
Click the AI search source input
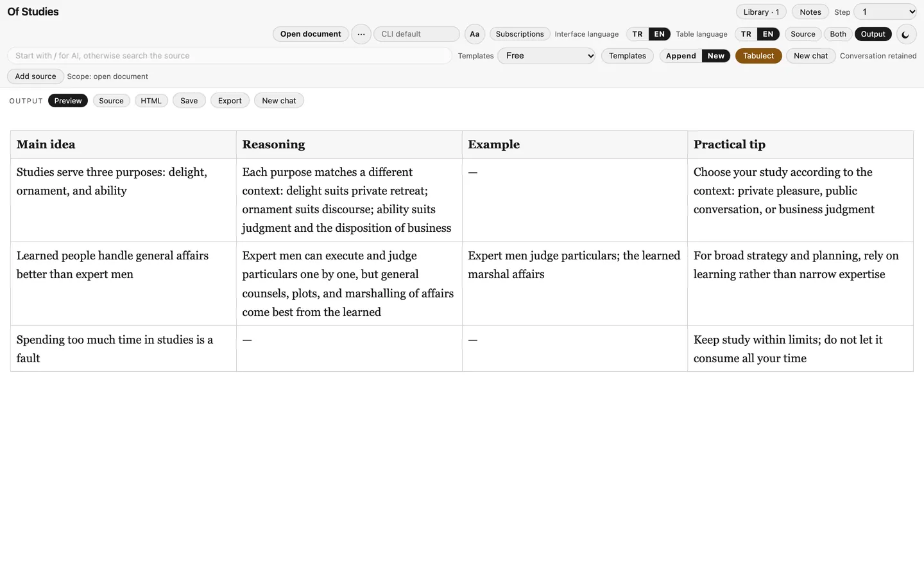pos(230,56)
